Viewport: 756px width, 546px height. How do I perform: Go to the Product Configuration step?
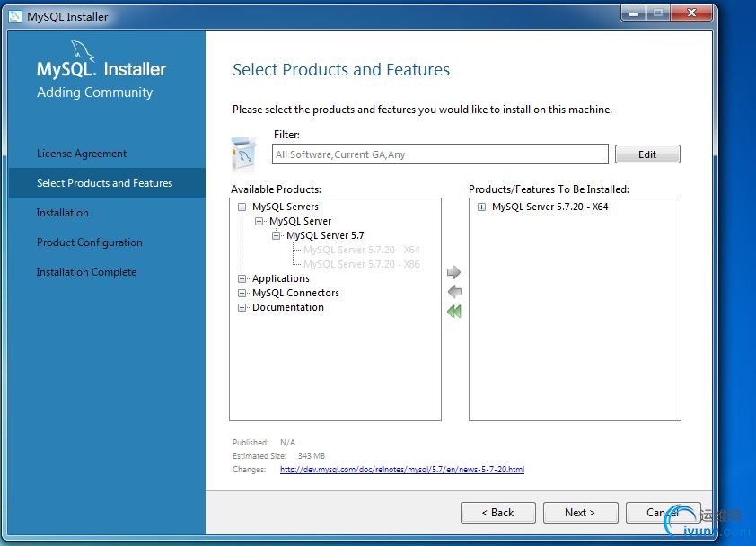tap(90, 242)
